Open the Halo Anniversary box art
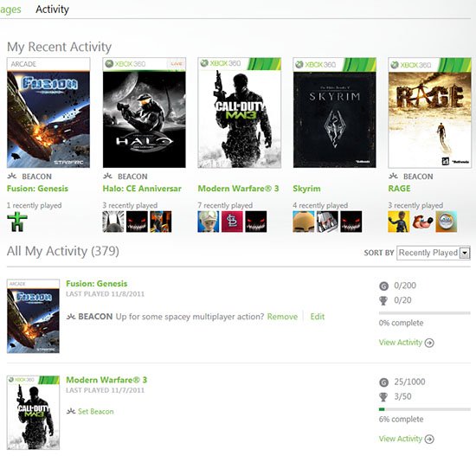 tap(145, 112)
